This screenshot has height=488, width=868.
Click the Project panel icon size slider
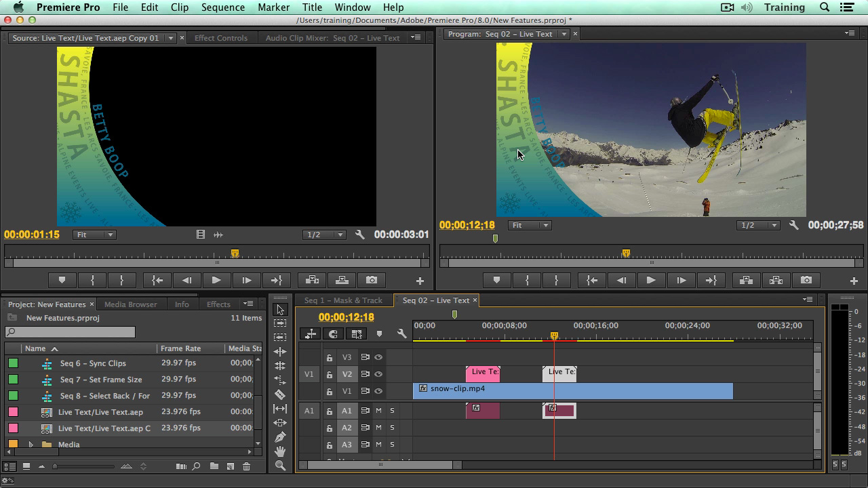click(84, 466)
